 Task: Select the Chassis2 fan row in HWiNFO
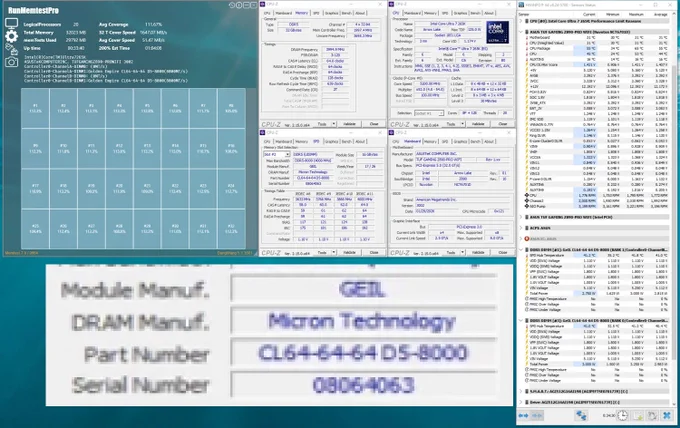(596, 201)
